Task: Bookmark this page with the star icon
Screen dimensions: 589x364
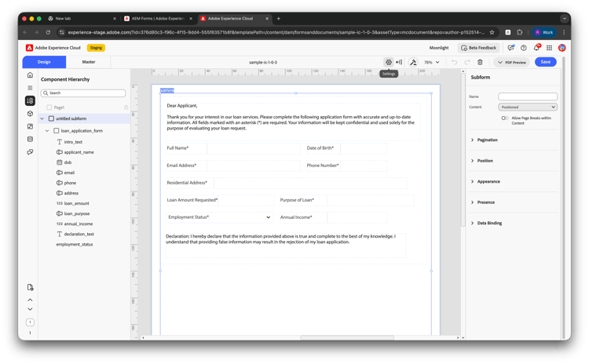Action: click(x=492, y=32)
